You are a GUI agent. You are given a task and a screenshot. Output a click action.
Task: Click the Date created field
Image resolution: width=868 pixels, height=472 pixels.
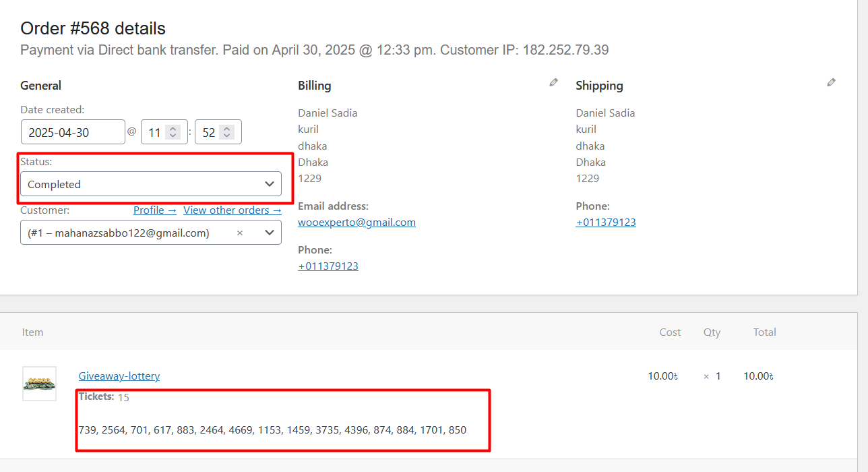coord(73,132)
